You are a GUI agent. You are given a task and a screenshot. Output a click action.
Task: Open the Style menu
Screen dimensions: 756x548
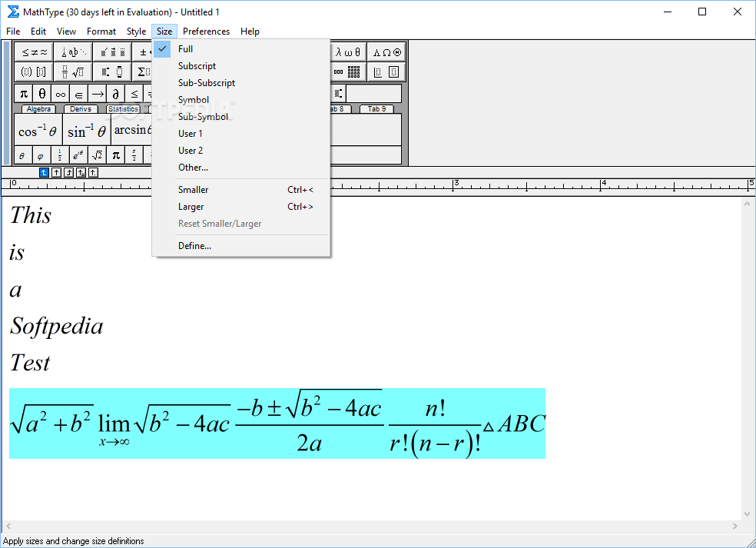[x=136, y=32]
